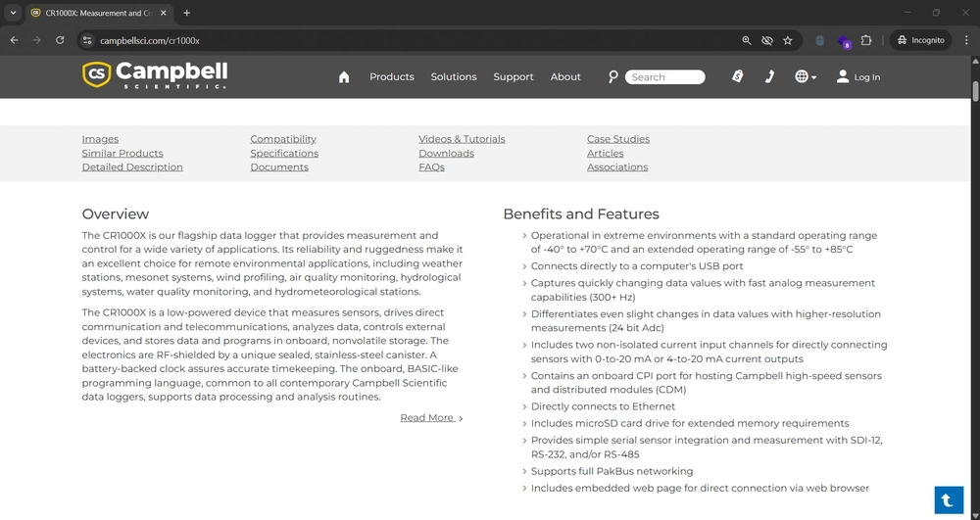Jump to Downloads link
This screenshot has height=520, width=980.
(446, 154)
